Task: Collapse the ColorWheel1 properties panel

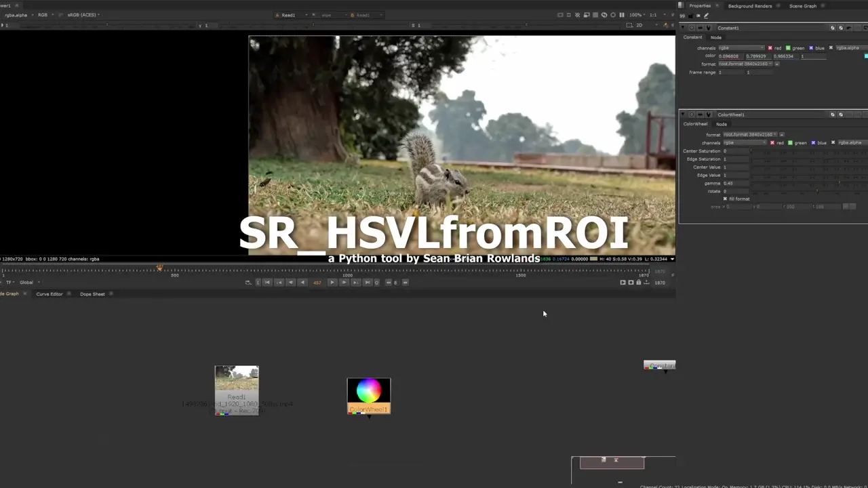Action: 684,115
